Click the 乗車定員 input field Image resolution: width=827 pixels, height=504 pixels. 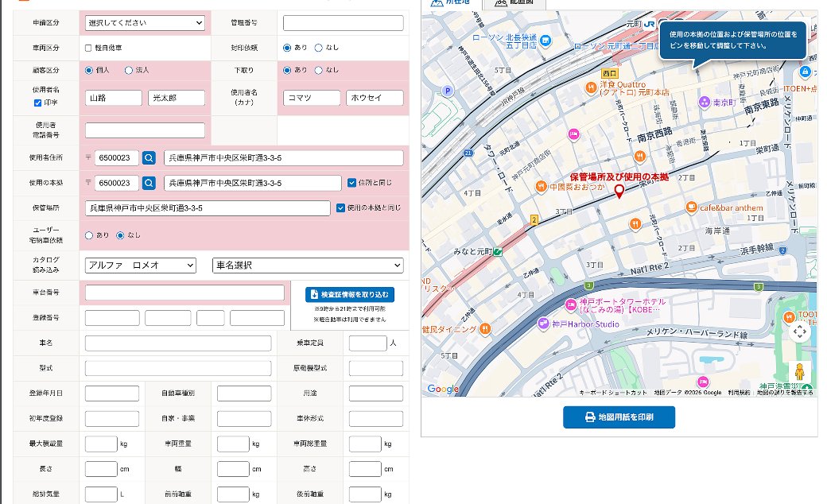(x=368, y=343)
